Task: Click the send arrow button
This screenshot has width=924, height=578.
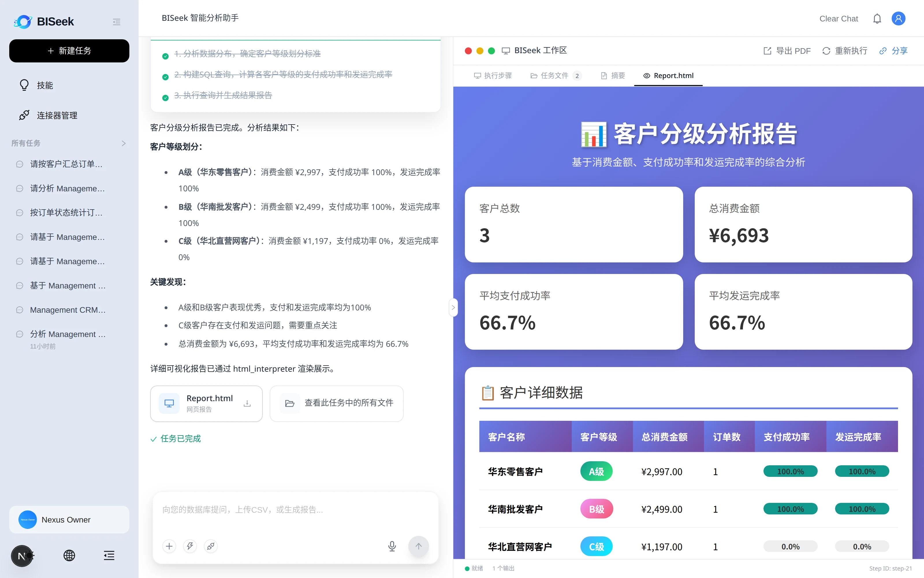Action: 418,546
